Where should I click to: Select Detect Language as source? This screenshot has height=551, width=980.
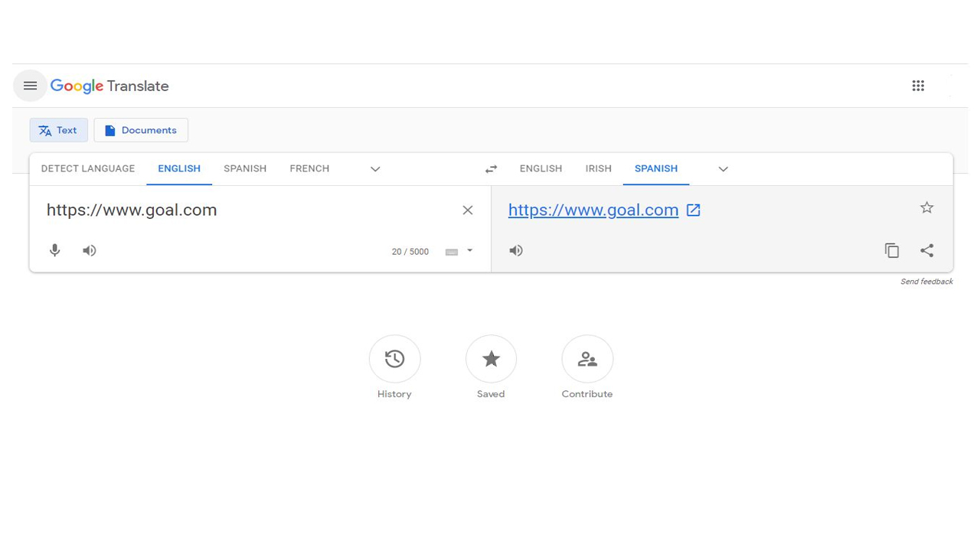(x=88, y=169)
